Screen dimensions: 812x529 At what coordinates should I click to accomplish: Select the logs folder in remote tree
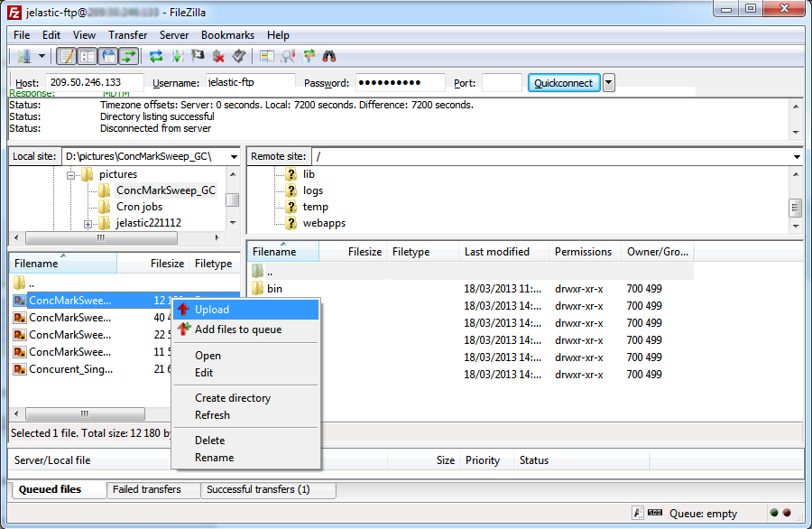313,190
